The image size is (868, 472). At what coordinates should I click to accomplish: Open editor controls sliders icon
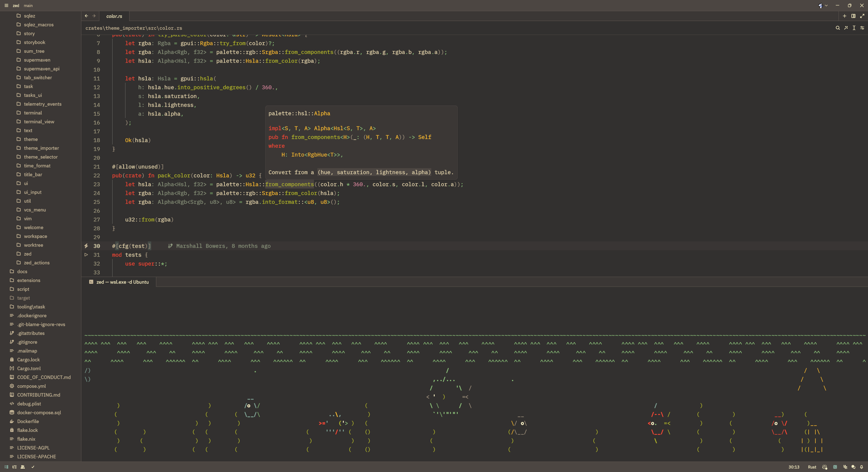tap(862, 28)
